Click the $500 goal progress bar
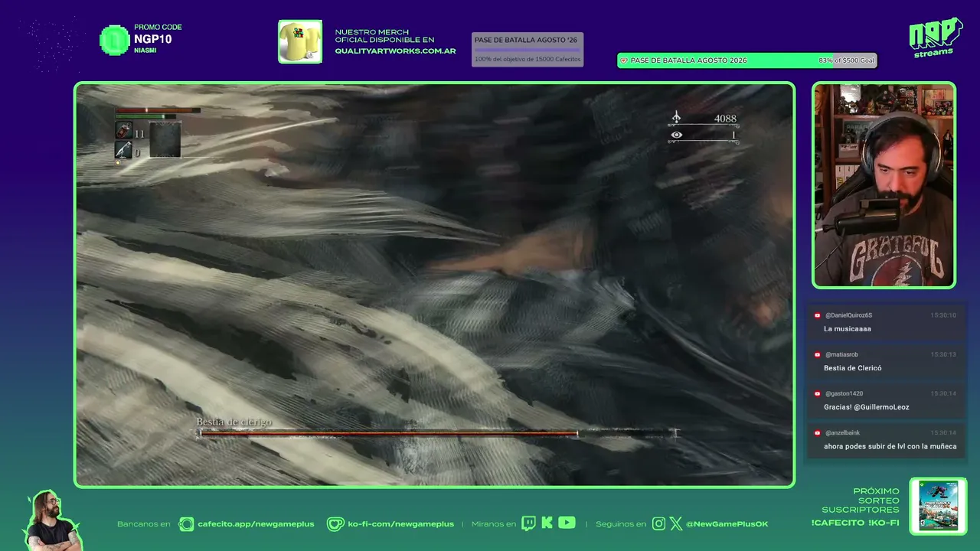The image size is (980, 551). pyautogui.click(x=747, y=60)
